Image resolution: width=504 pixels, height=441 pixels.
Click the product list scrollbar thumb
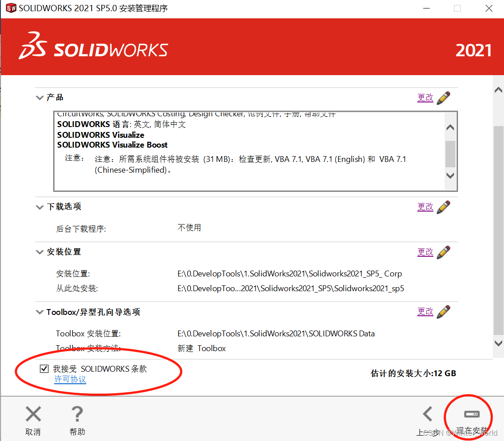coord(450,154)
